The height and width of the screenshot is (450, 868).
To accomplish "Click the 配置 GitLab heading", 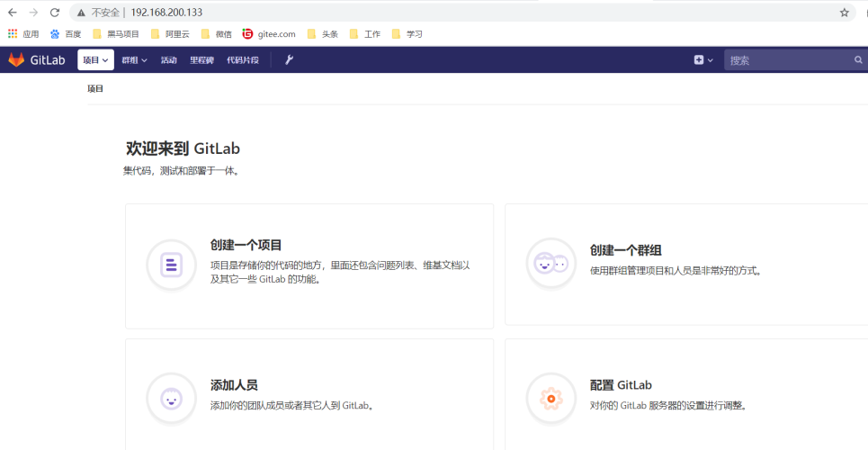I will (622, 384).
